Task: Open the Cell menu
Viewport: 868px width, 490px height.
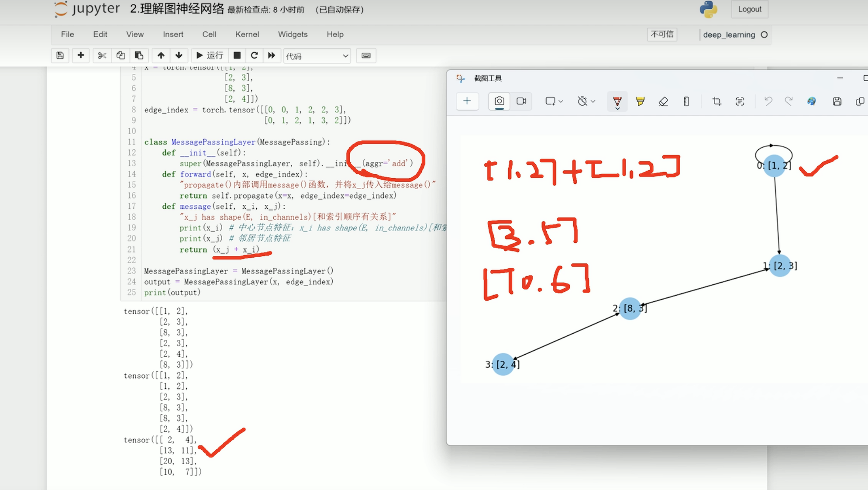Action: 209,34
